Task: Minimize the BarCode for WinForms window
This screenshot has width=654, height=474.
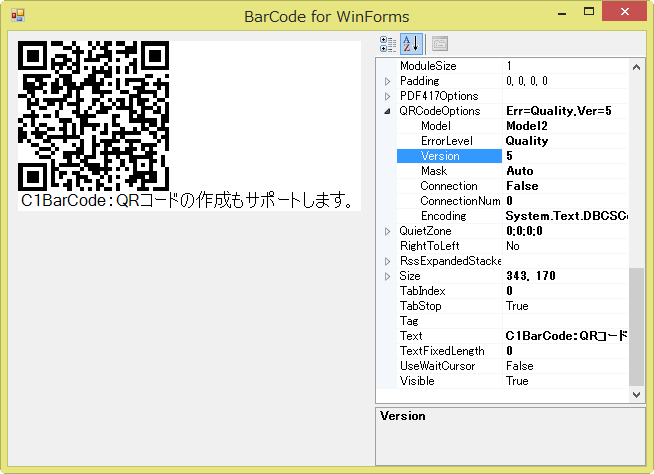Action: pos(562,13)
